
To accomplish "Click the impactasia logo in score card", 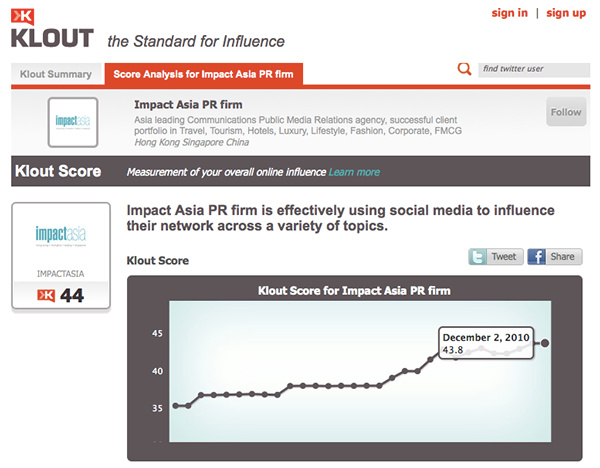I will [x=61, y=236].
